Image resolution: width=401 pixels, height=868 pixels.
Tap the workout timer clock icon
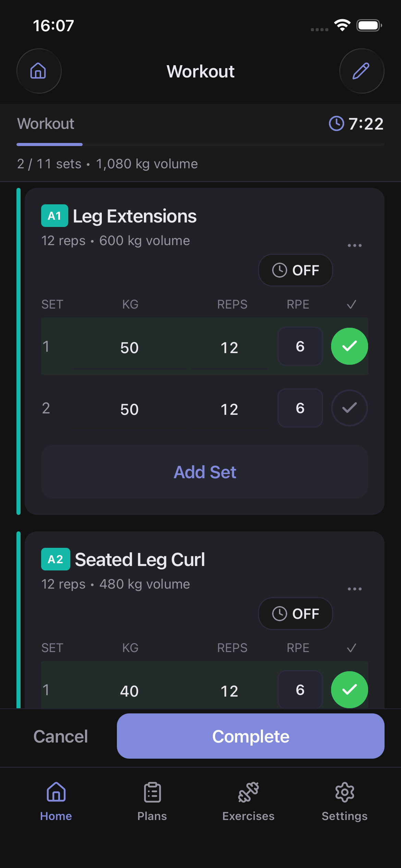pyautogui.click(x=336, y=123)
